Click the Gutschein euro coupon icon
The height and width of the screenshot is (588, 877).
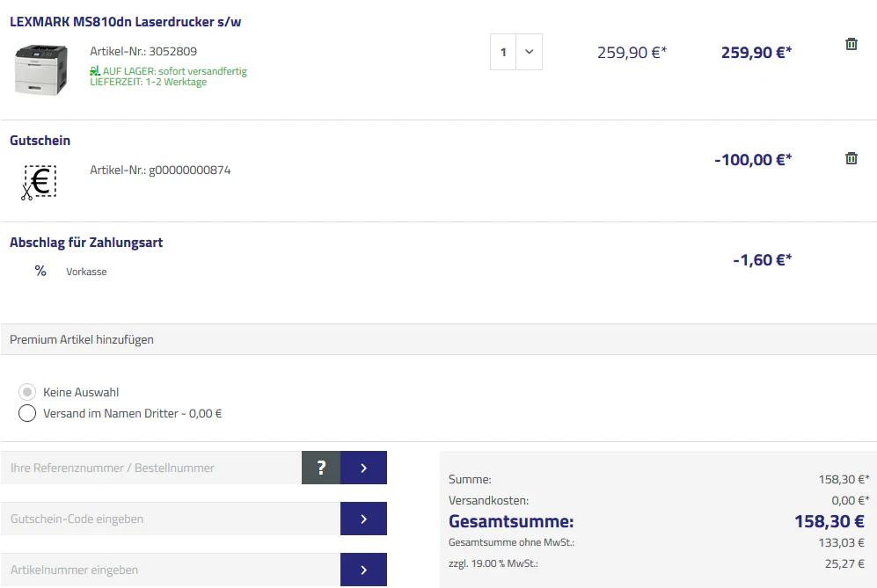point(40,182)
